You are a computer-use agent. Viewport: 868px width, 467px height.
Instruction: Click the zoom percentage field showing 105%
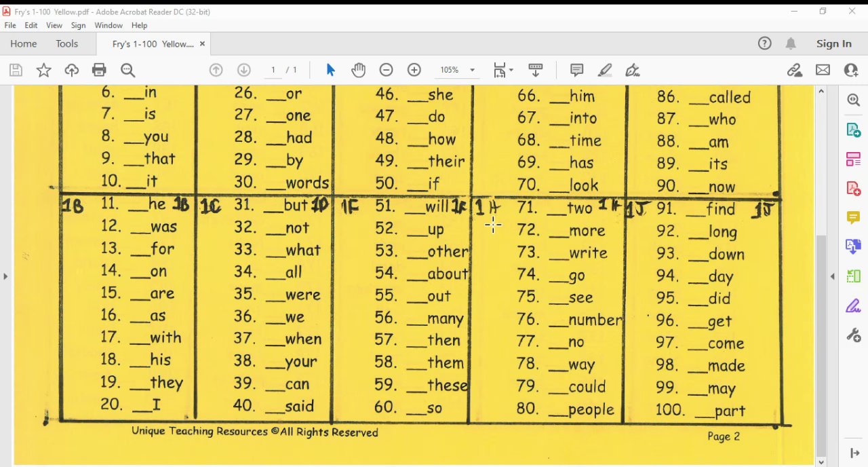(x=449, y=70)
